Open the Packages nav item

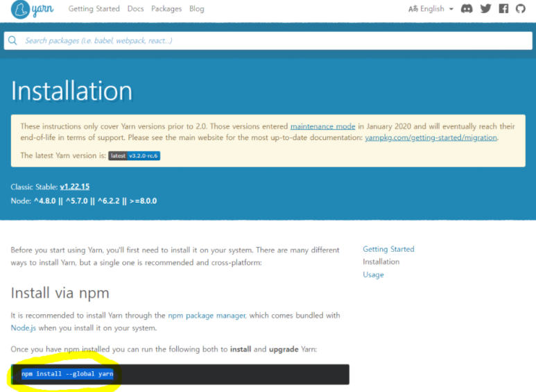166,9
